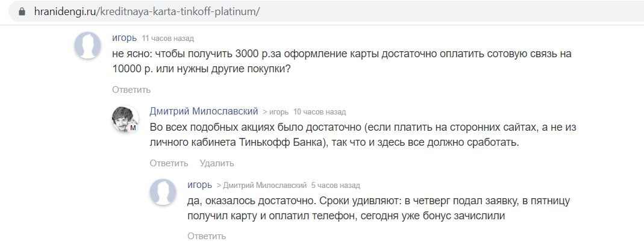The width and height of the screenshot is (644, 244).
Task: Click '> Дмитрий Милославский' reply-to reference
Action: pos(261,186)
